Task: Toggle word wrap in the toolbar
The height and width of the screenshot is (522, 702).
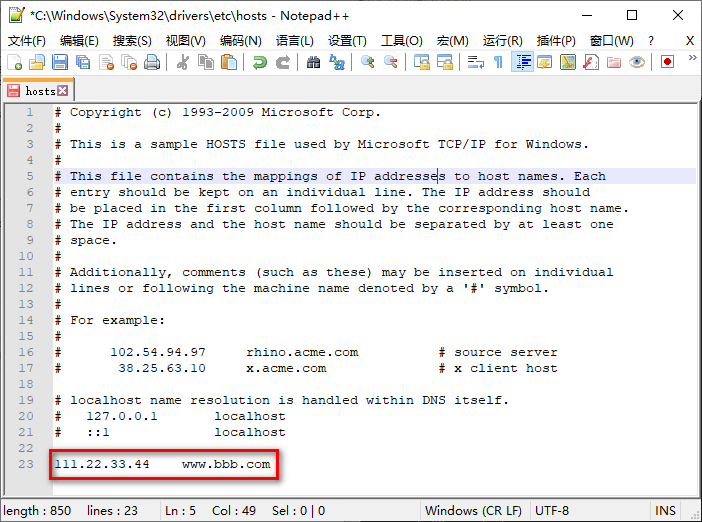Action: pyautogui.click(x=475, y=62)
